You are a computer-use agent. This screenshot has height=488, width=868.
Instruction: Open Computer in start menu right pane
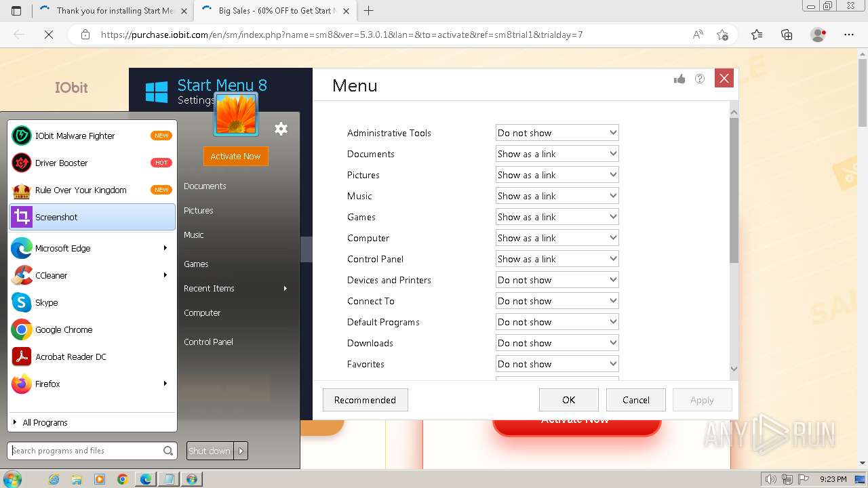click(202, 312)
